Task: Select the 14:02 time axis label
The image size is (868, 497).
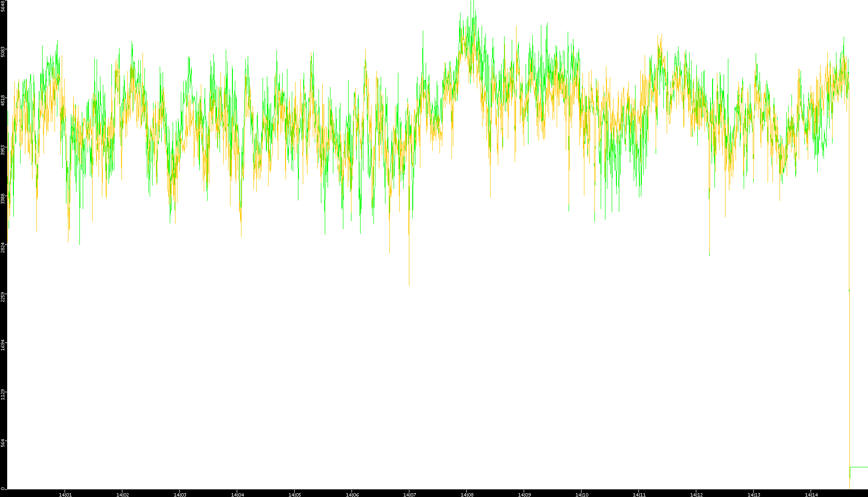Action: pos(122,494)
